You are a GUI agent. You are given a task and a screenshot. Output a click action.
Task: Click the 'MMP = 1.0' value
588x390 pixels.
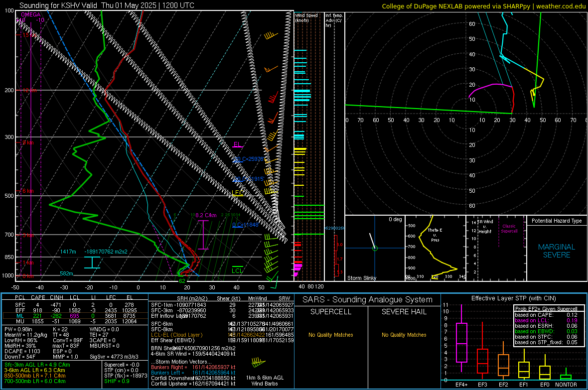(x=66, y=357)
